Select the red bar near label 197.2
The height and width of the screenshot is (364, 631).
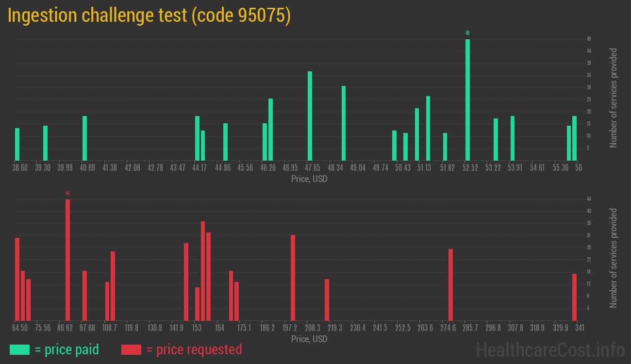(293, 277)
